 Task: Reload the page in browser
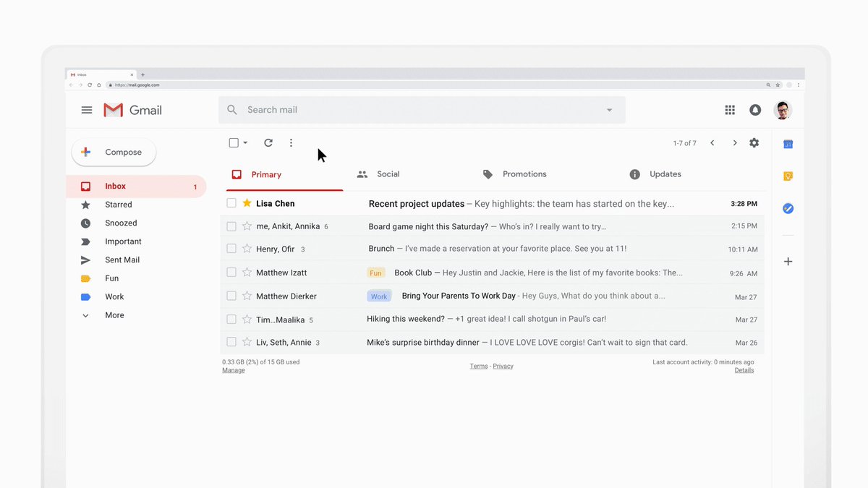[90, 85]
